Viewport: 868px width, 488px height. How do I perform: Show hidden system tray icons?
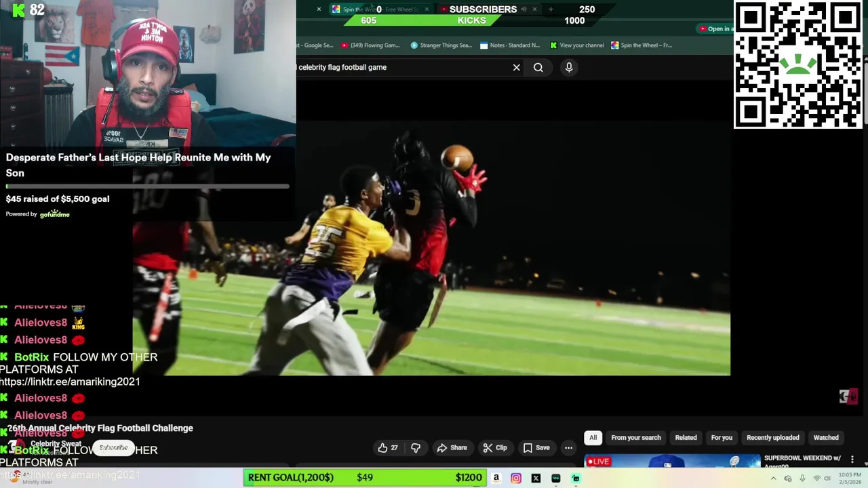[773, 479]
